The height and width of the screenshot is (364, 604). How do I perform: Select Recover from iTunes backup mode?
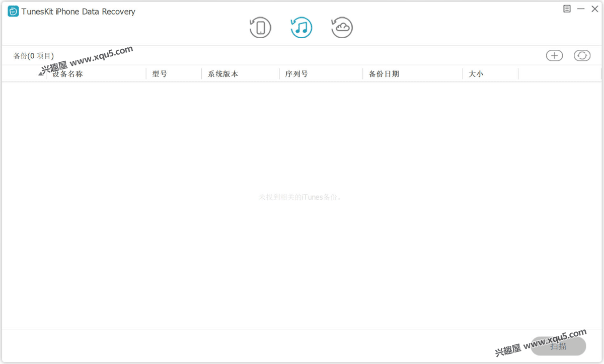click(301, 28)
